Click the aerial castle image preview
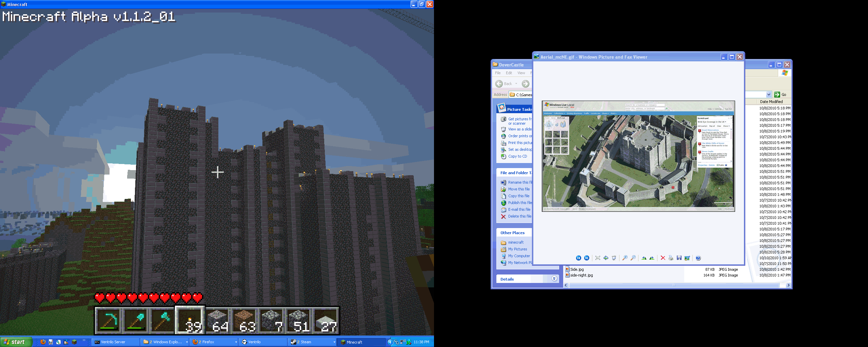Screen dimensions: 868x347 click(x=638, y=156)
